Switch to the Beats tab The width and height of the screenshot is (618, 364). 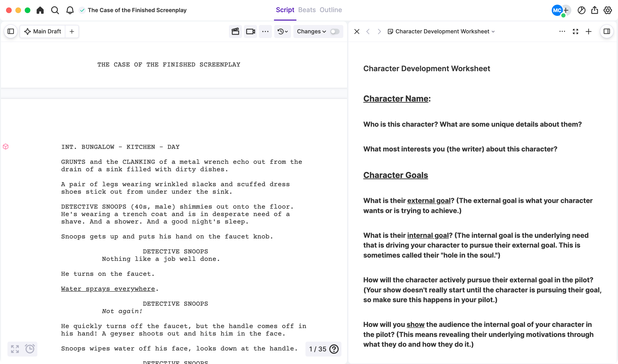[307, 10]
